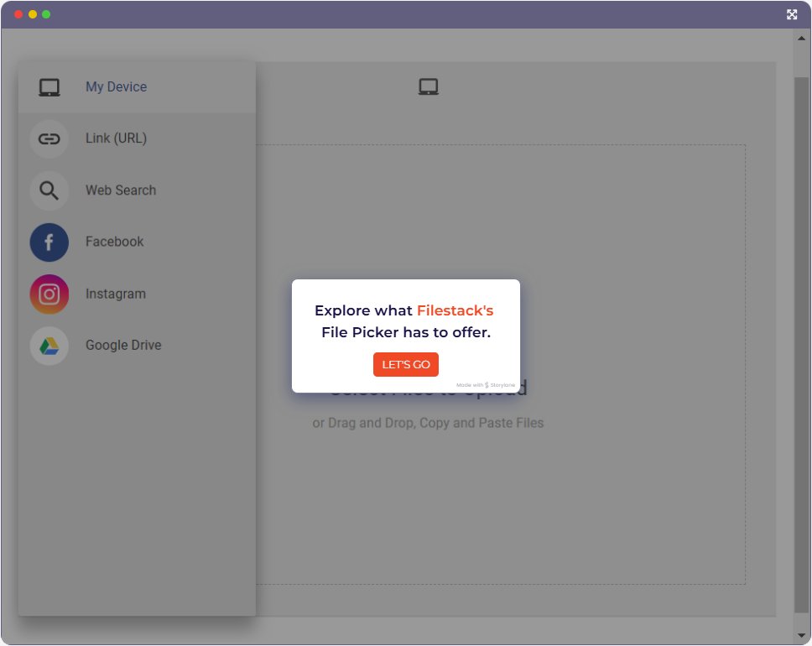The width and height of the screenshot is (812, 646).
Task: Switch to the Web Search source
Action: pyautogui.click(x=119, y=190)
